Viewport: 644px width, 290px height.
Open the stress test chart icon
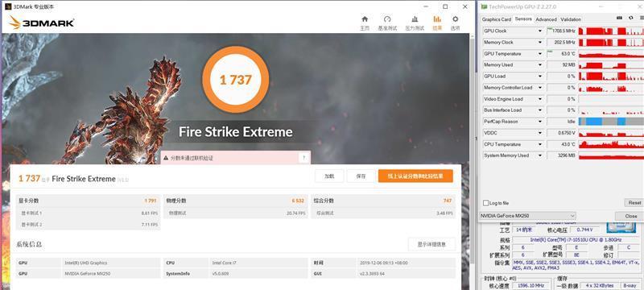click(x=415, y=19)
